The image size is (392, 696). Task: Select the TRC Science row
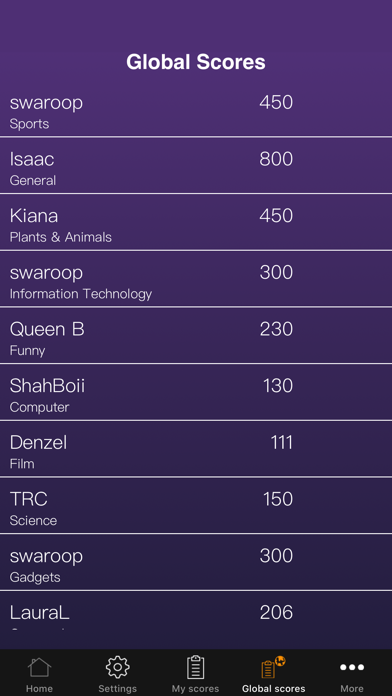196,506
